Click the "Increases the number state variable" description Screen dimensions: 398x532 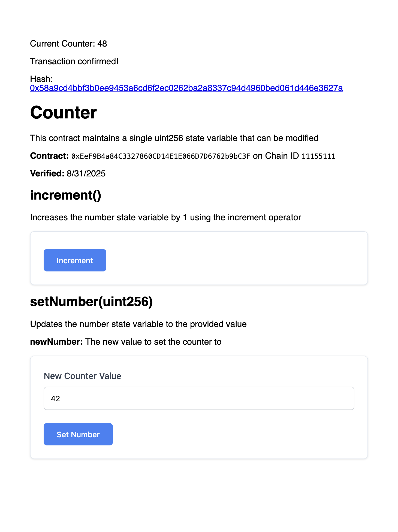click(x=165, y=217)
